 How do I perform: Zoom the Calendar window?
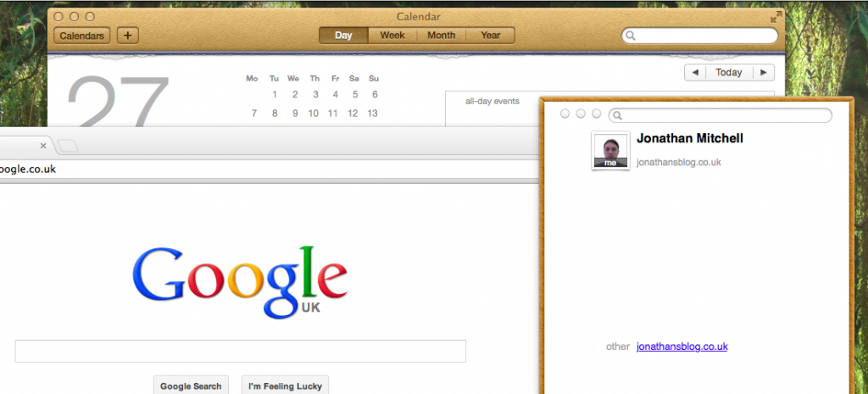point(90,17)
